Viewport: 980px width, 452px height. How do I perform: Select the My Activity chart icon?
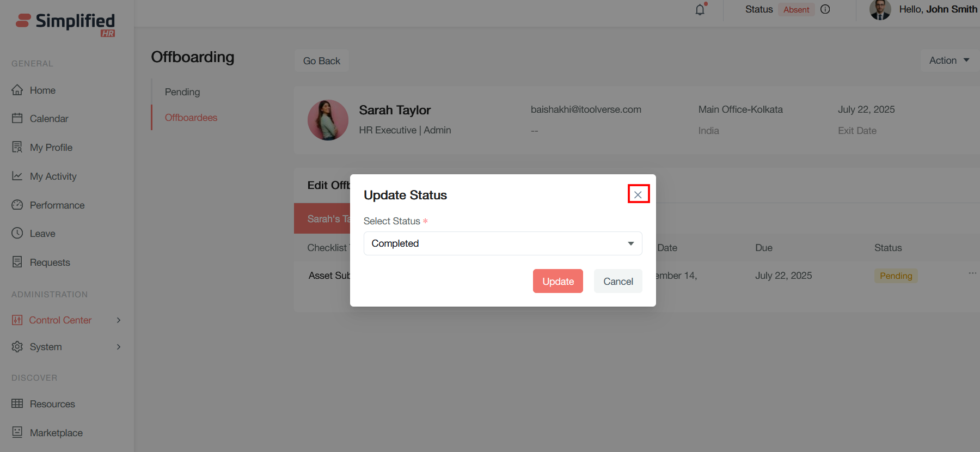17,176
